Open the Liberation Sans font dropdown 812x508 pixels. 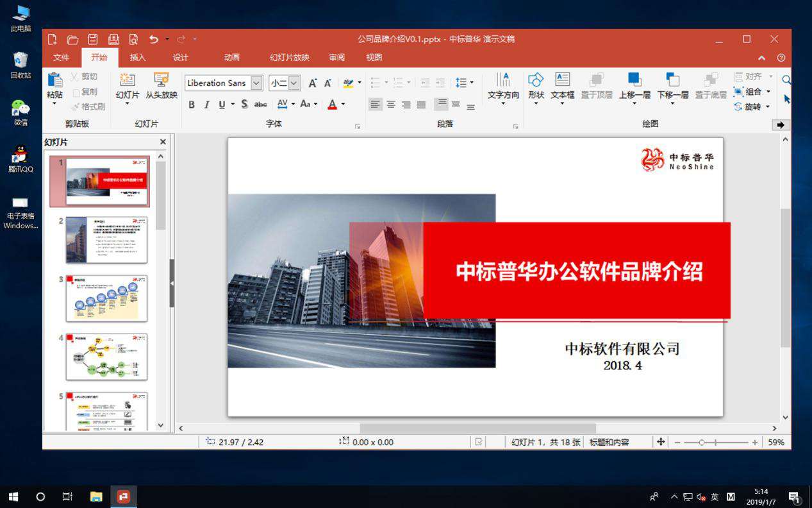click(256, 83)
